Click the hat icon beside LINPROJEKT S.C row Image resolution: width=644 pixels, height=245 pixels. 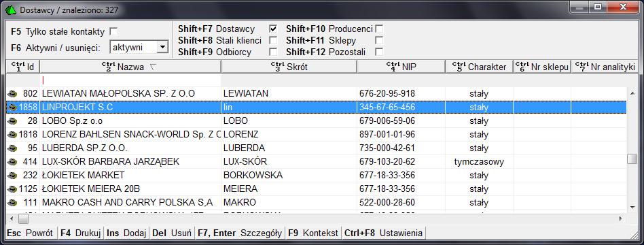(x=12, y=108)
